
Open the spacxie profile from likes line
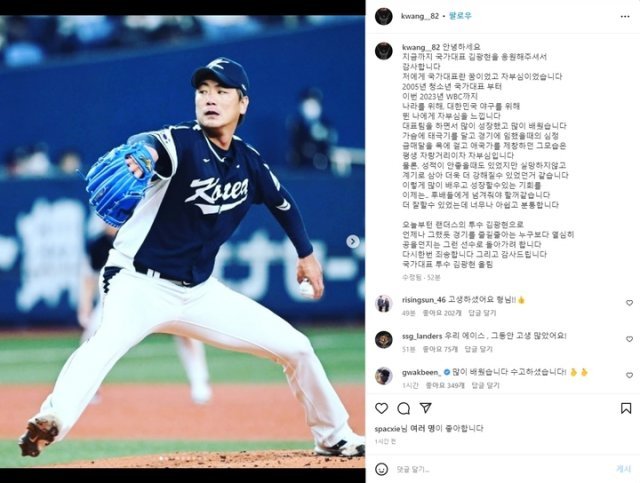pyautogui.click(x=387, y=429)
